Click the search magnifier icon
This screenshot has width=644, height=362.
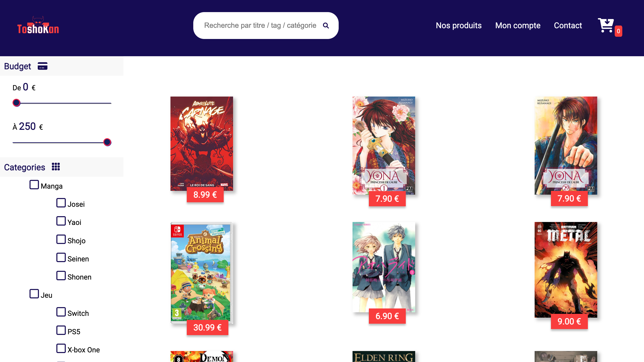click(x=326, y=26)
